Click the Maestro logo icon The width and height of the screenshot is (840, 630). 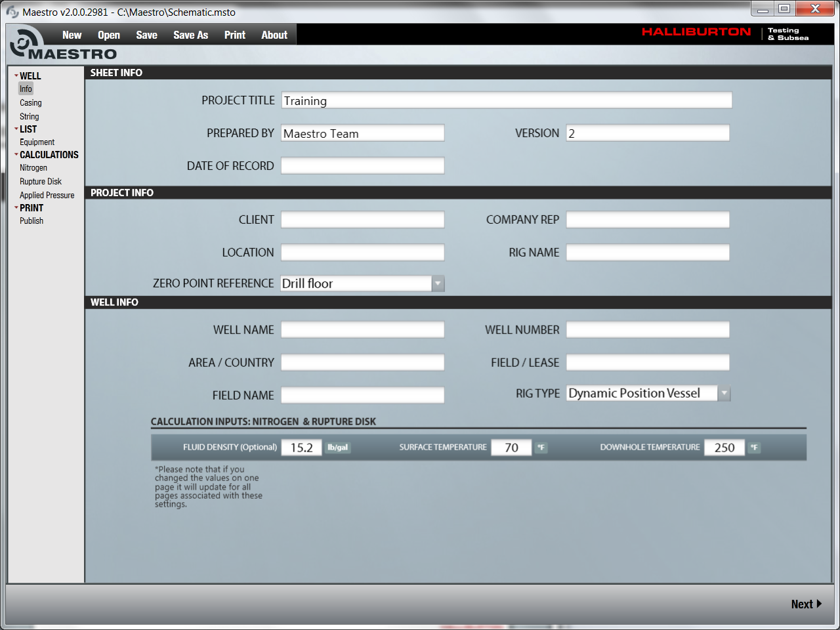point(26,42)
